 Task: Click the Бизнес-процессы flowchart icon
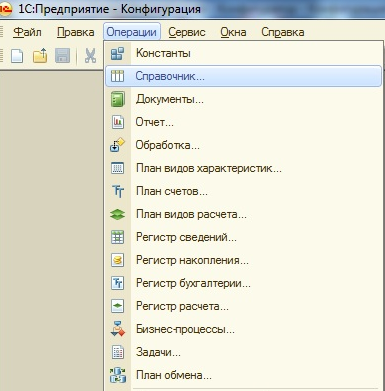[118, 329]
